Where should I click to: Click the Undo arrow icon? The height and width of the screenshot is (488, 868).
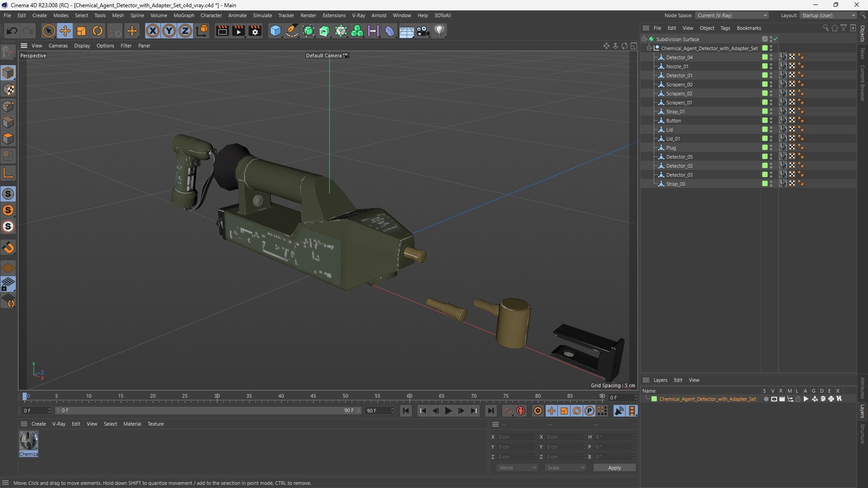click(12, 31)
